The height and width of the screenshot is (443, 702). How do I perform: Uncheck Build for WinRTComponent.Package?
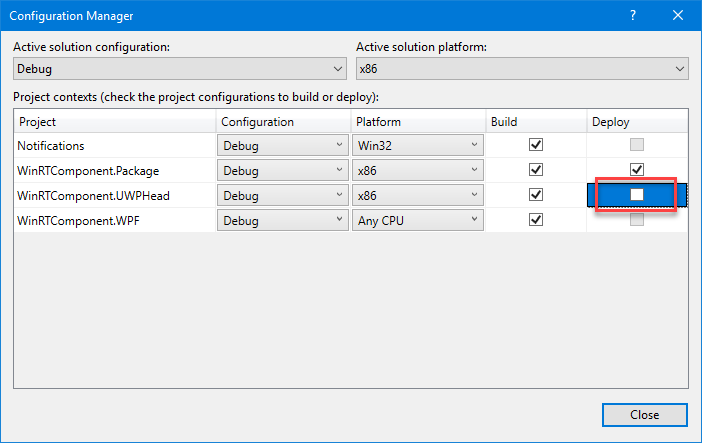click(536, 170)
